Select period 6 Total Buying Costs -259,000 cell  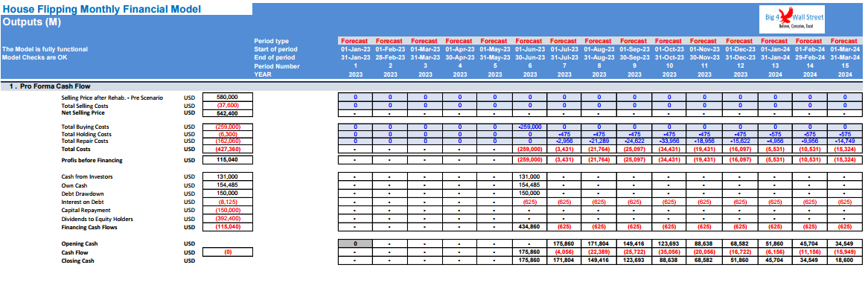(x=530, y=127)
